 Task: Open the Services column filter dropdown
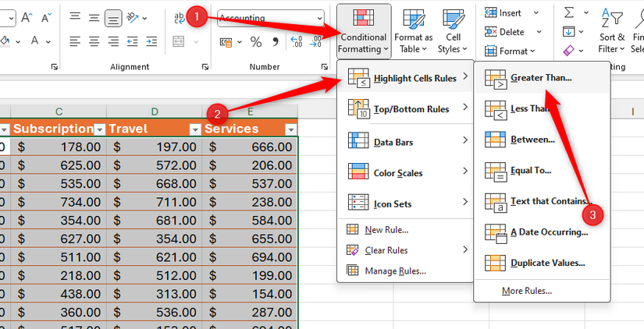coord(290,129)
